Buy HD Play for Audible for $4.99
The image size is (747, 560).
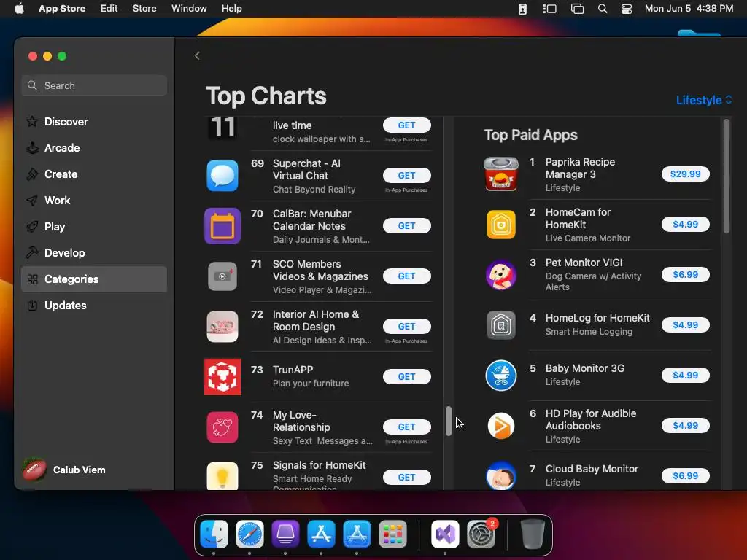click(x=685, y=425)
